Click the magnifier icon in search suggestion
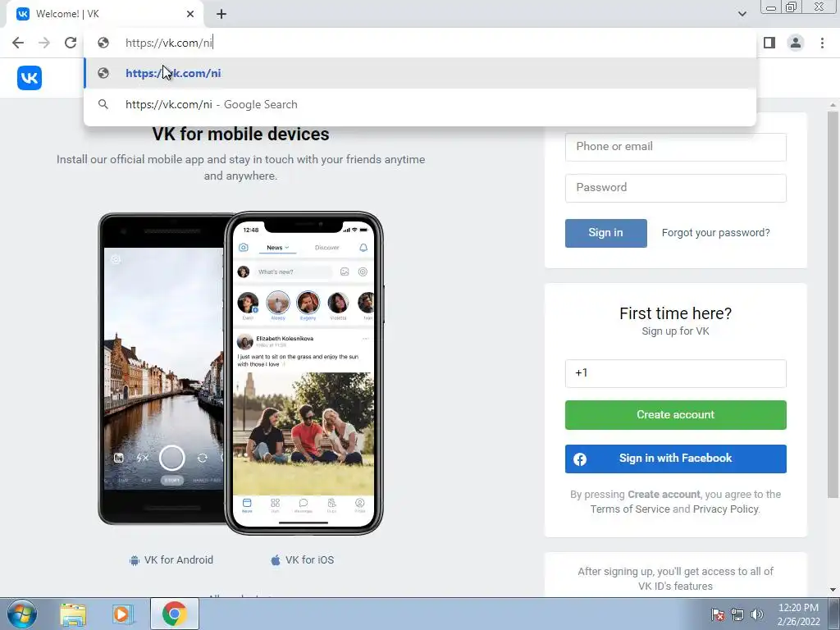This screenshot has width=840, height=630. (x=103, y=104)
